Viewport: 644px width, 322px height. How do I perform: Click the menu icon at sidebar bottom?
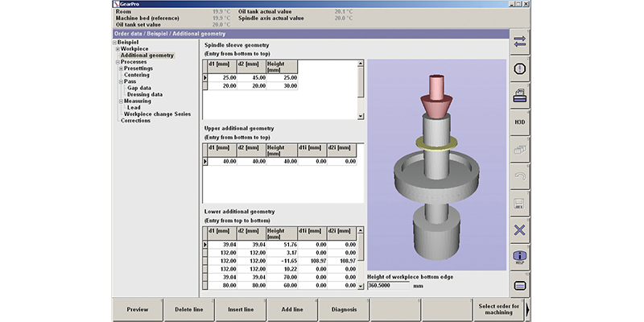[x=519, y=285]
